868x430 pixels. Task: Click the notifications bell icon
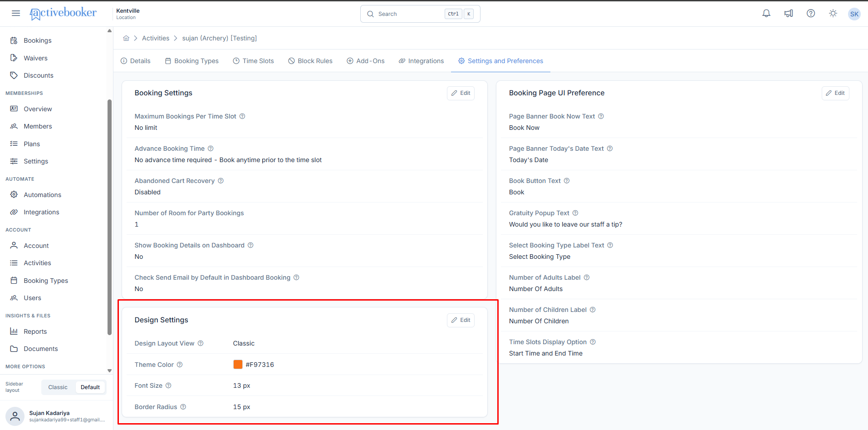click(x=766, y=14)
